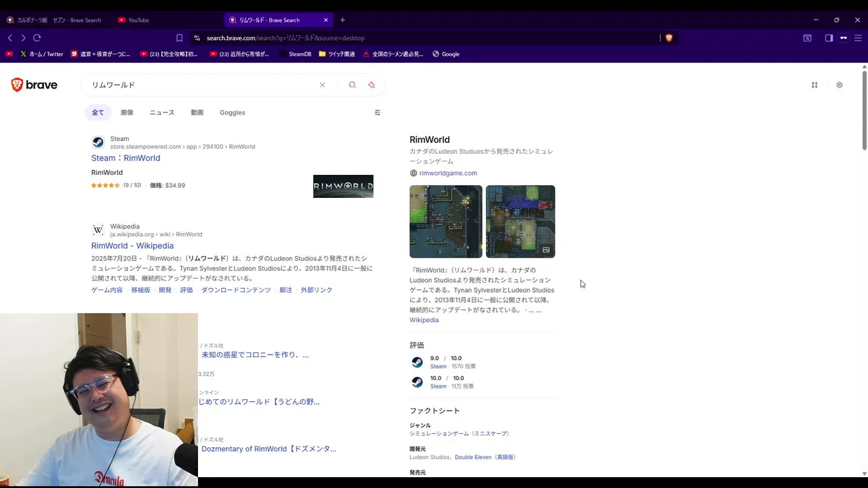Open the 近所から苦情が YouTube bookmark

click(x=239, y=54)
